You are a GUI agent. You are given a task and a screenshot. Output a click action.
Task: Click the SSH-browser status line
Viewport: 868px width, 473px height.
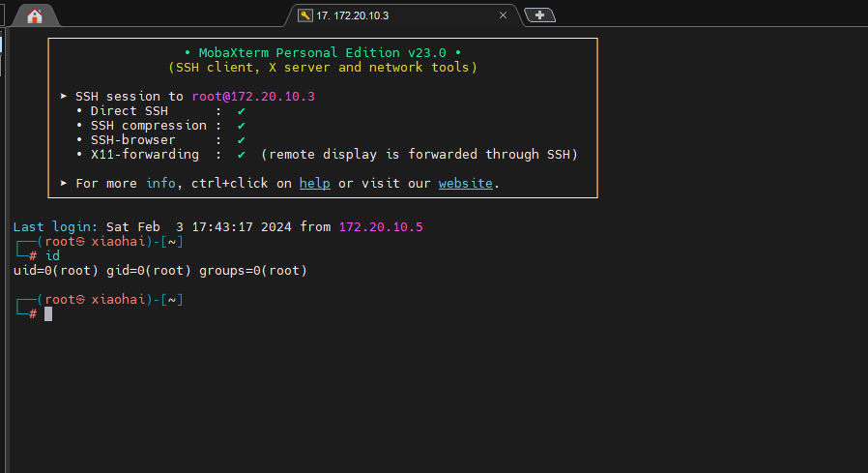pos(161,140)
